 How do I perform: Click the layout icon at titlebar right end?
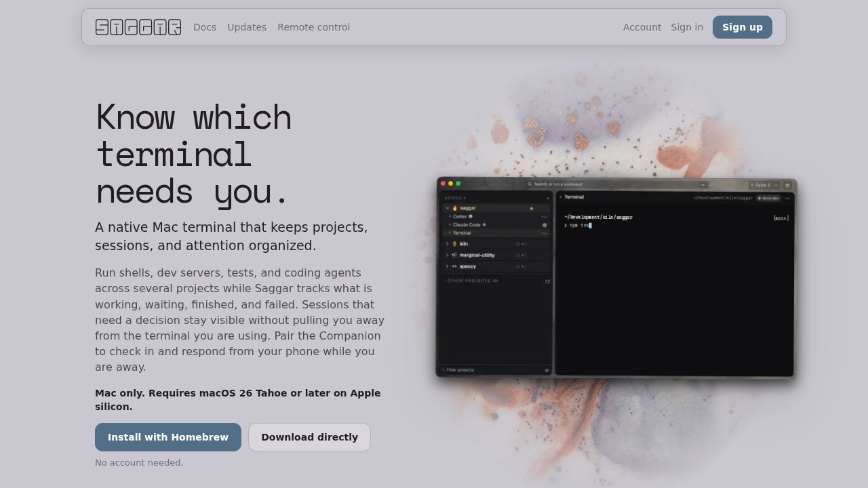[787, 186]
